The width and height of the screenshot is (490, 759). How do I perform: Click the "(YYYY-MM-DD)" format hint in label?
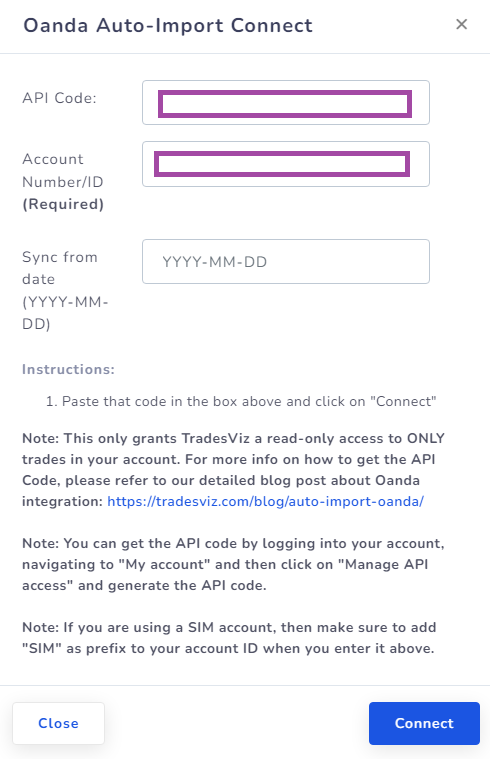(x=65, y=313)
